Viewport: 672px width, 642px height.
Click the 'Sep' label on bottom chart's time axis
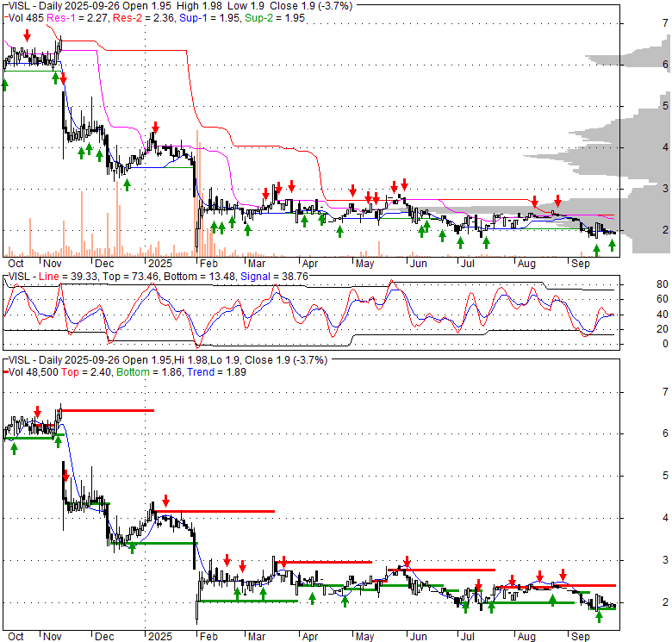[581, 637]
